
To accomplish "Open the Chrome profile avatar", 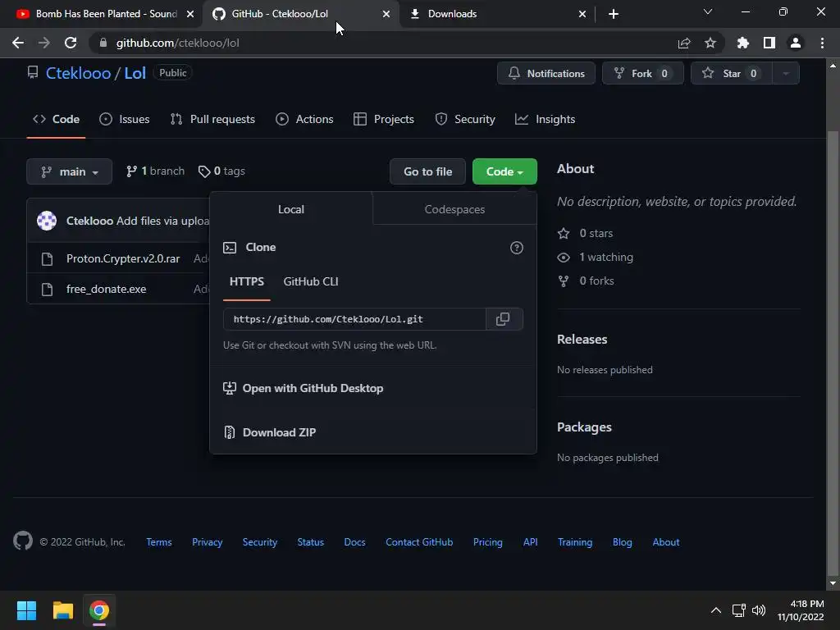I will 796,43.
